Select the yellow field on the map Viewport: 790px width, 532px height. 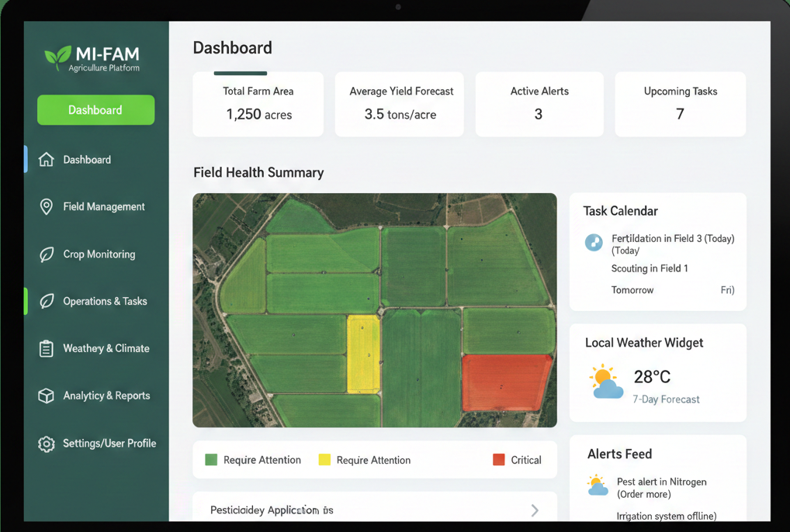pyautogui.click(x=363, y=353)
